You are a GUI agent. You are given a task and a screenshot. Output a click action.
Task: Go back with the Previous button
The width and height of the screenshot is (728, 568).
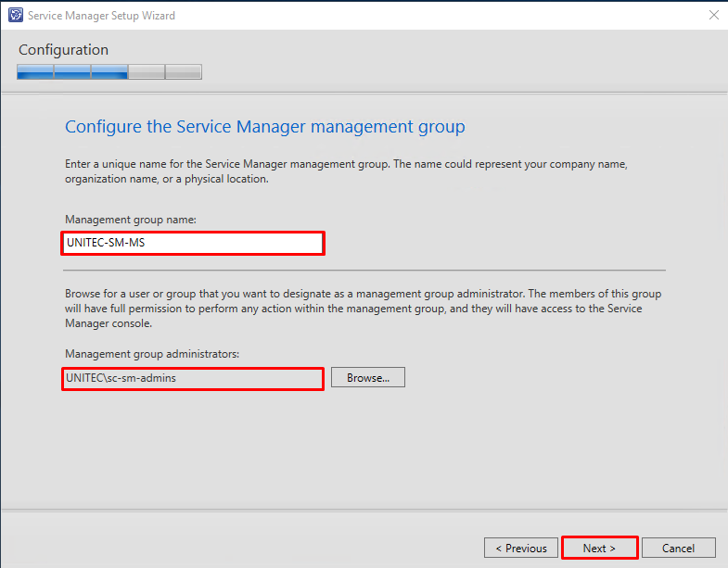click(x=521, y=548)
